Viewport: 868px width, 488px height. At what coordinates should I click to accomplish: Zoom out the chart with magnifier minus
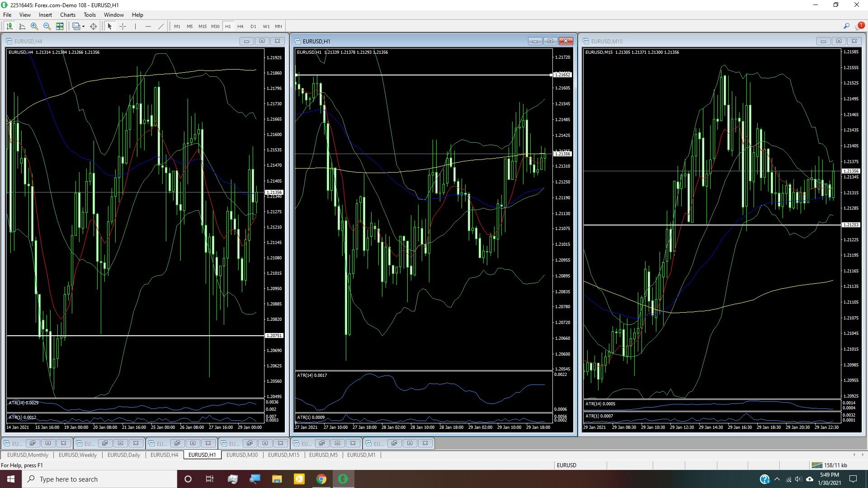47,26
